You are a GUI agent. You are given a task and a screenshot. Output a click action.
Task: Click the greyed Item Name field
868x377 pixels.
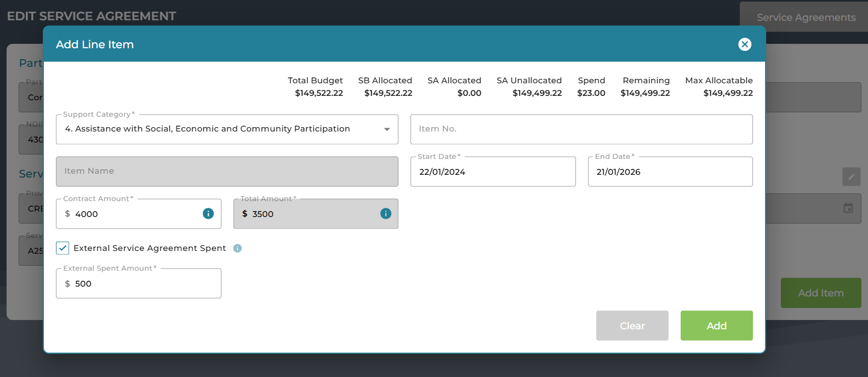coord(227,172)
